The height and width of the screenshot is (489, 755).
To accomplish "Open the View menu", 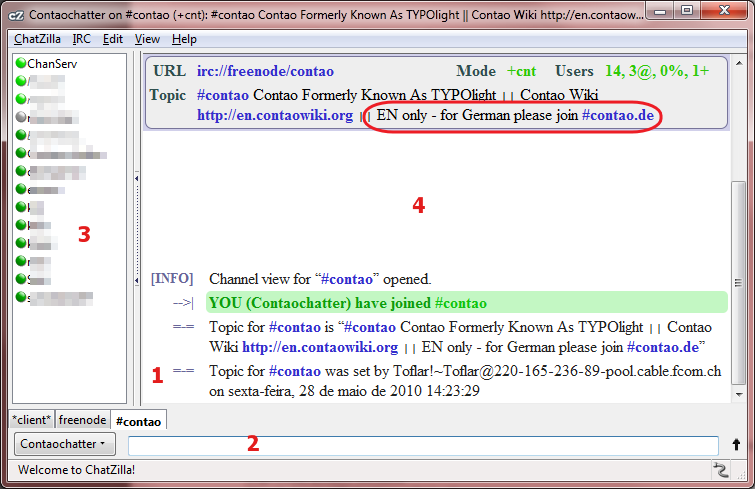I will click(147, 39).
